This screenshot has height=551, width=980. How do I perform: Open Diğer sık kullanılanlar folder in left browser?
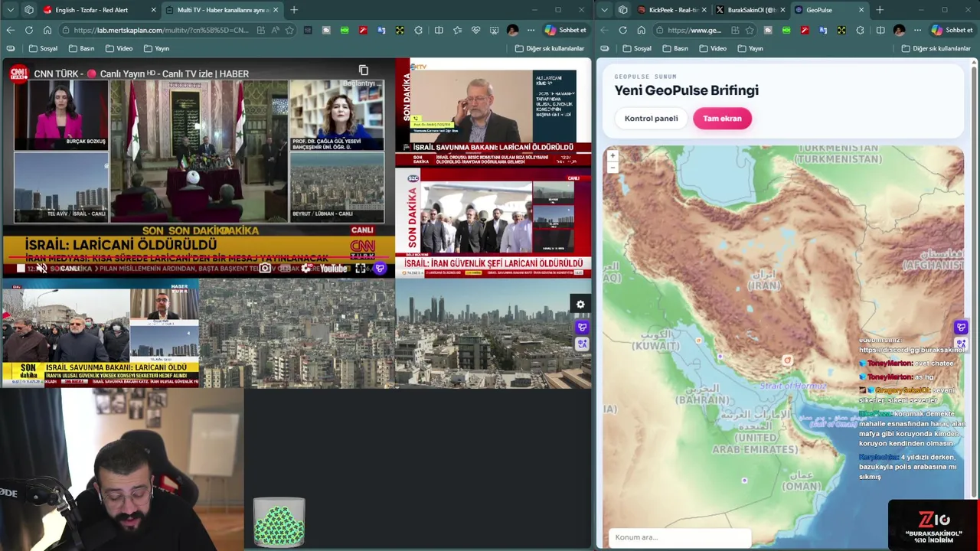point(550,48)
